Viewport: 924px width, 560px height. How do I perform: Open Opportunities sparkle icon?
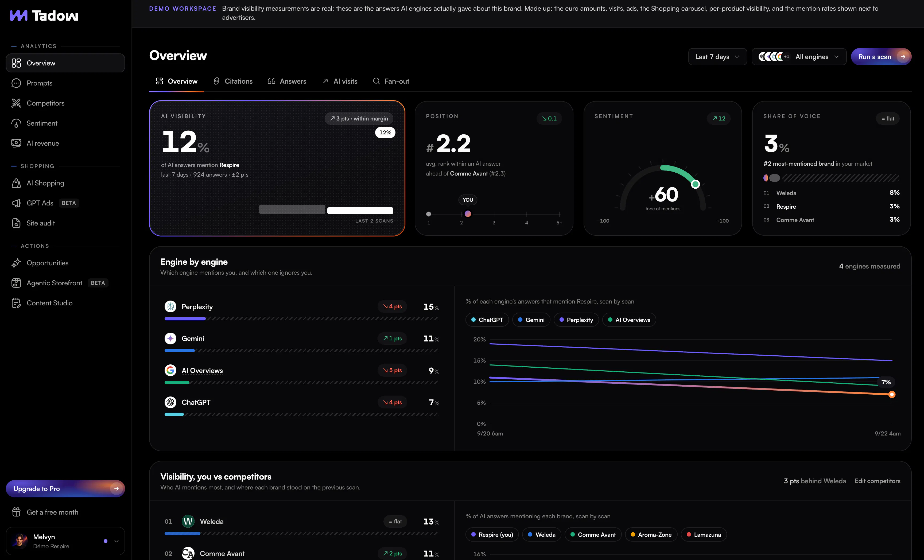[x=16, y=263]
